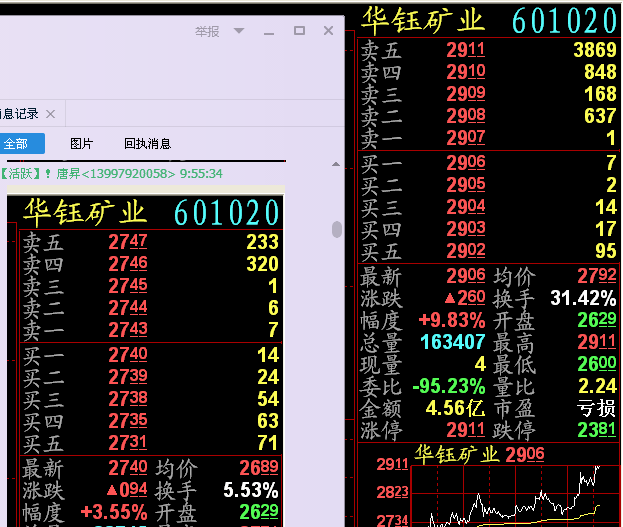The width and height of the screenshot is (623, 527).
Task: Select 卖三 price 2909 in trading window
Action: 466,94
